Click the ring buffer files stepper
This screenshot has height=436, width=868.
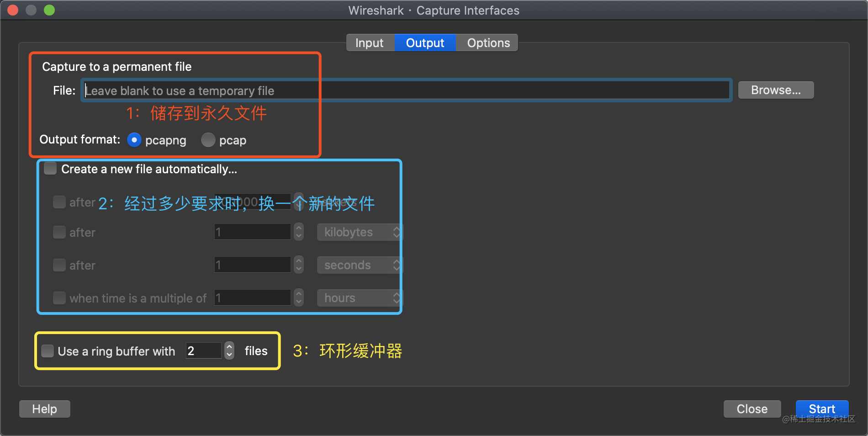(229, 351)
